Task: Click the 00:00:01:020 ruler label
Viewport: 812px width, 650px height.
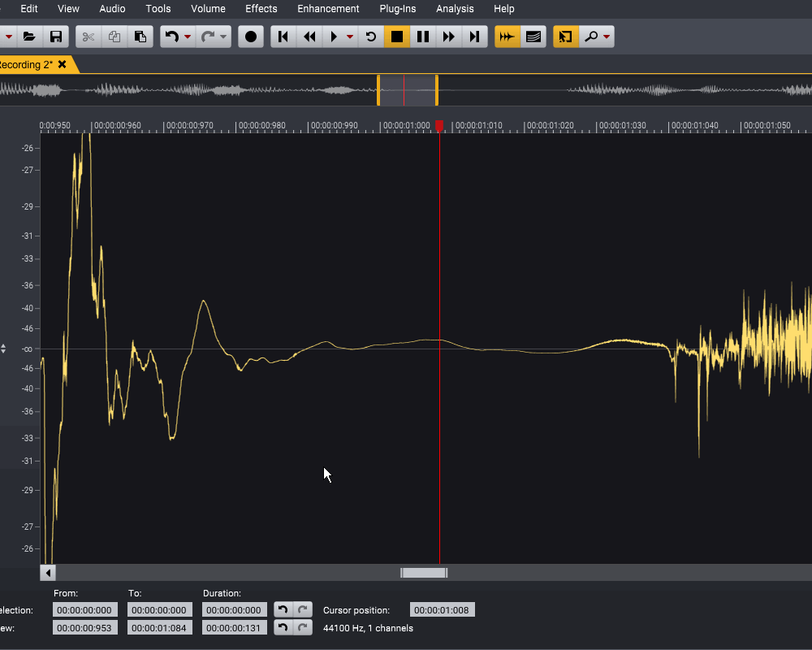Action: [551, 125]
